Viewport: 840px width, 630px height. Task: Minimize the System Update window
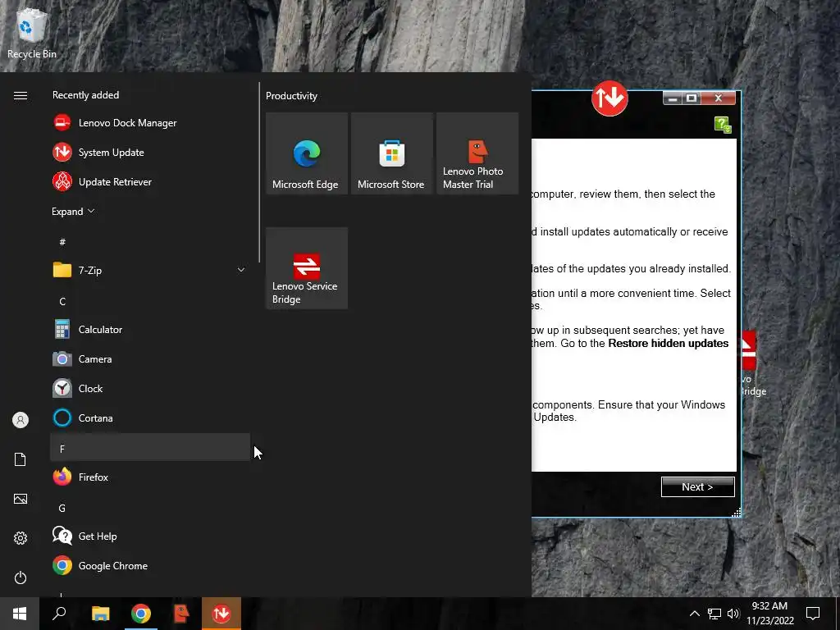coord(673,98)
